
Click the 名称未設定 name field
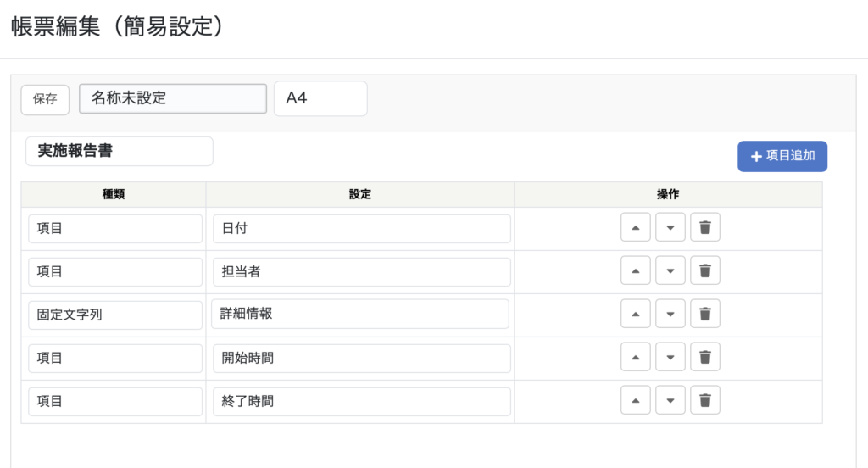coord(173,98)
